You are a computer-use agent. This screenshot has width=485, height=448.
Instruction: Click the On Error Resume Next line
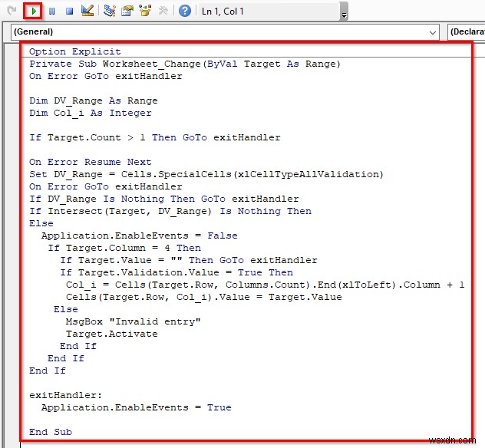pos(91,162)
